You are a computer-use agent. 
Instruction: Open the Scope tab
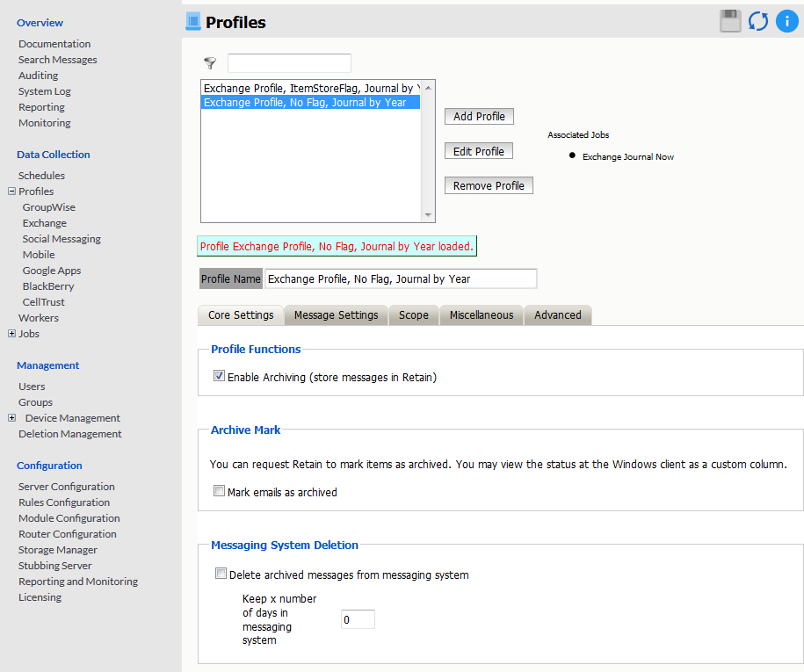[413, 314]
